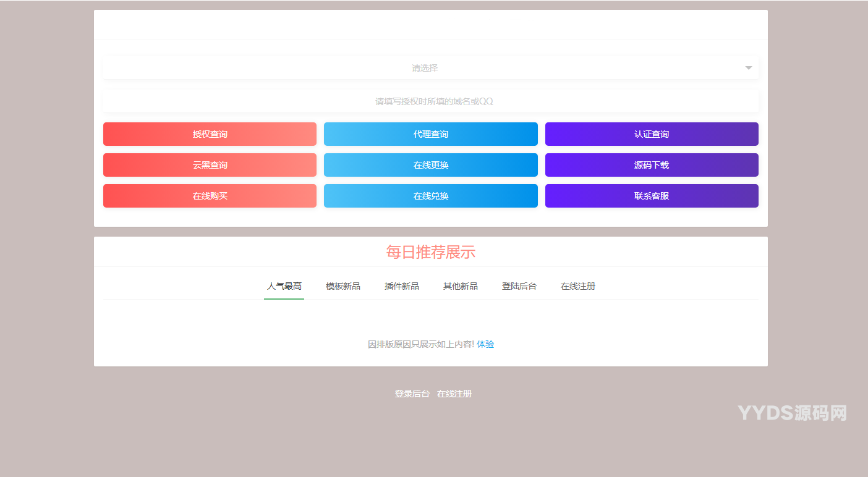Switch to the 人气最高 tab

[x=284, y=286]
